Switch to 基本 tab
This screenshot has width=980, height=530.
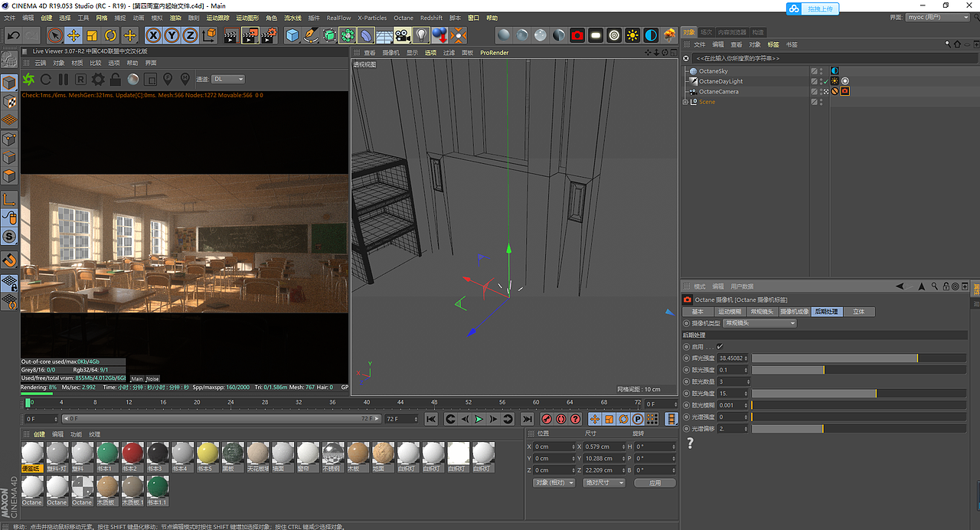[697, 312]
